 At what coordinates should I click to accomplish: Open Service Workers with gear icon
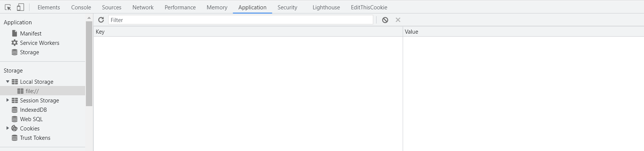[x=39, y=43]
